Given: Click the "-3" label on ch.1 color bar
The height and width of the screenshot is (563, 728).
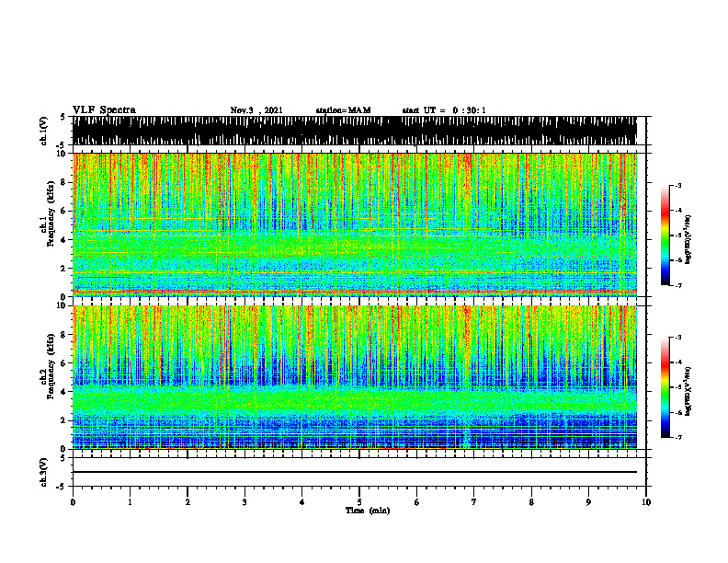Looking at the screenshot, I should [x=678, y=185].
